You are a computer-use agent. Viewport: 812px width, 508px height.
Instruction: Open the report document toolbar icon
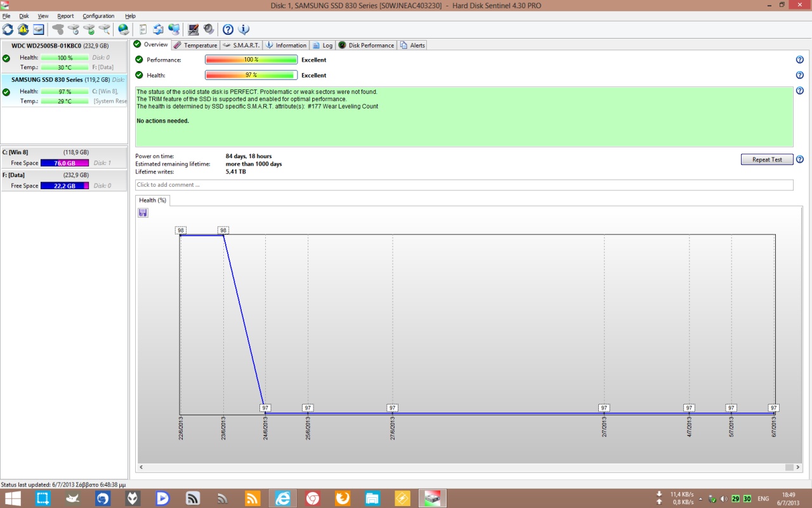point(143,29)
